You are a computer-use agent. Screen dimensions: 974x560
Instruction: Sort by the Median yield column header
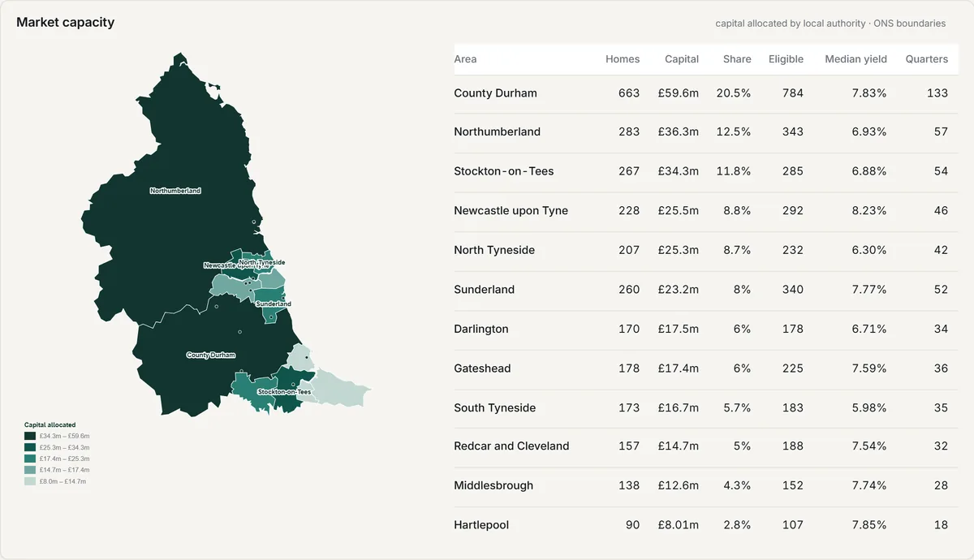[x=855, y=59]
